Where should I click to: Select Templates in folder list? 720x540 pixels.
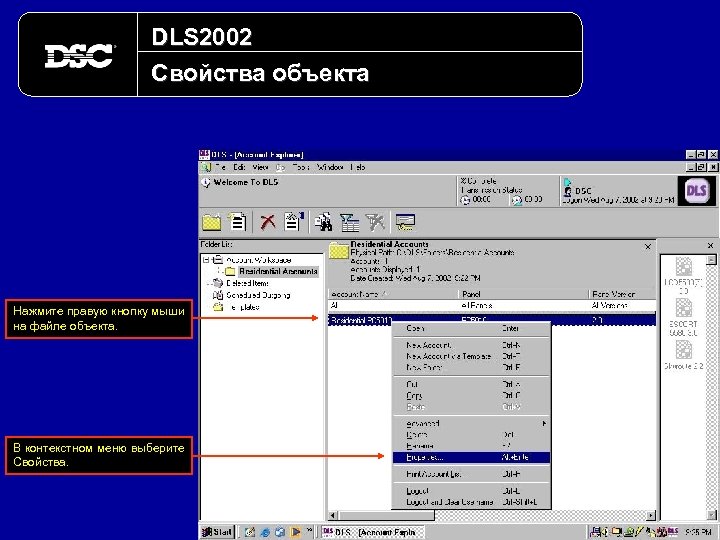[x=242, y=307]
